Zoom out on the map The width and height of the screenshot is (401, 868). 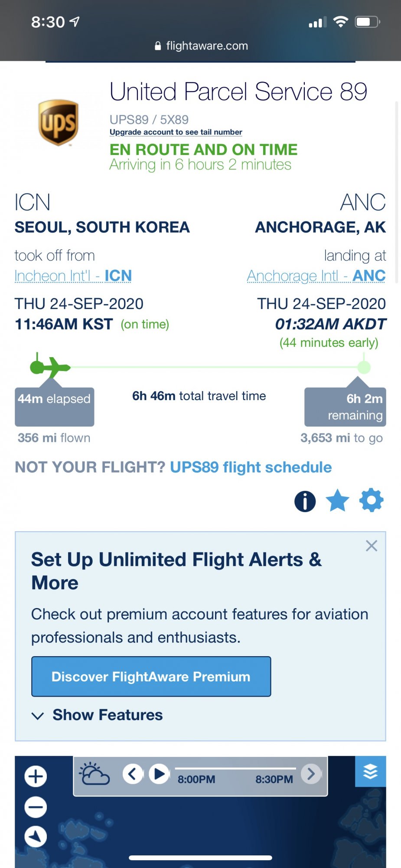pos(36,807)
